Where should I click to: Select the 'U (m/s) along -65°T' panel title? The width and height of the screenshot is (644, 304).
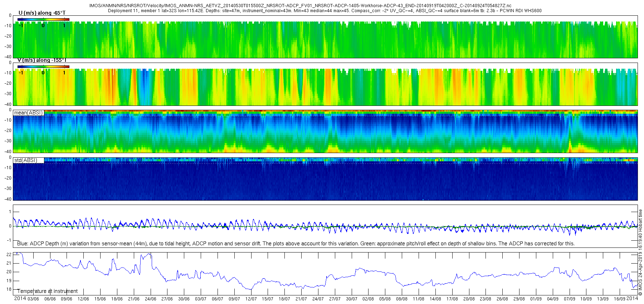click(x=42, y=13)
